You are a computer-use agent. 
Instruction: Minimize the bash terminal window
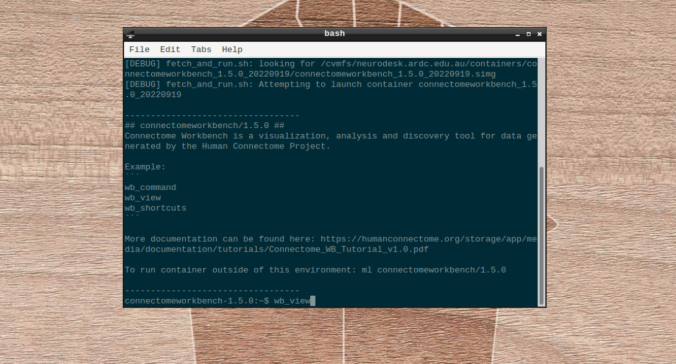pyautogui.click(x=517, y=34)
